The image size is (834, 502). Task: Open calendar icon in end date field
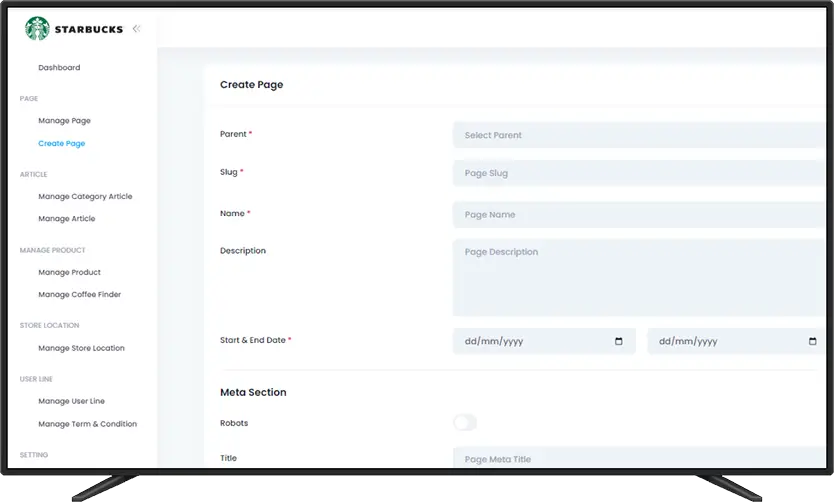click(x=812, y=341)
